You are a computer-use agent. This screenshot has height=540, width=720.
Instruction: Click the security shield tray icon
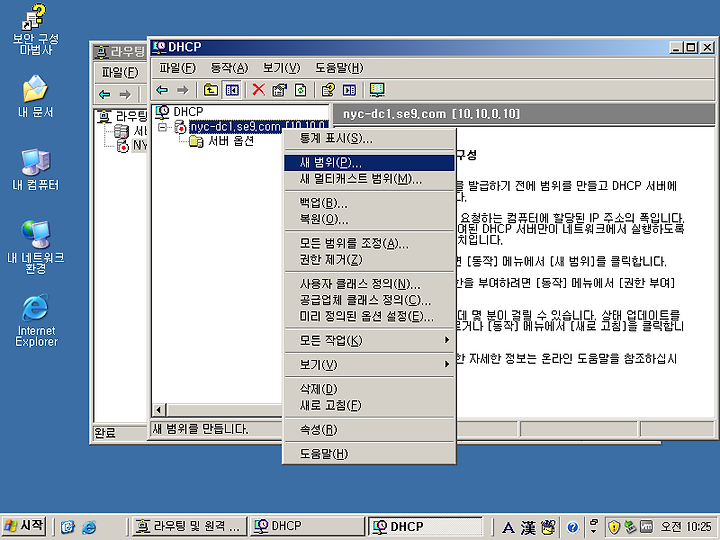(614, 527)
